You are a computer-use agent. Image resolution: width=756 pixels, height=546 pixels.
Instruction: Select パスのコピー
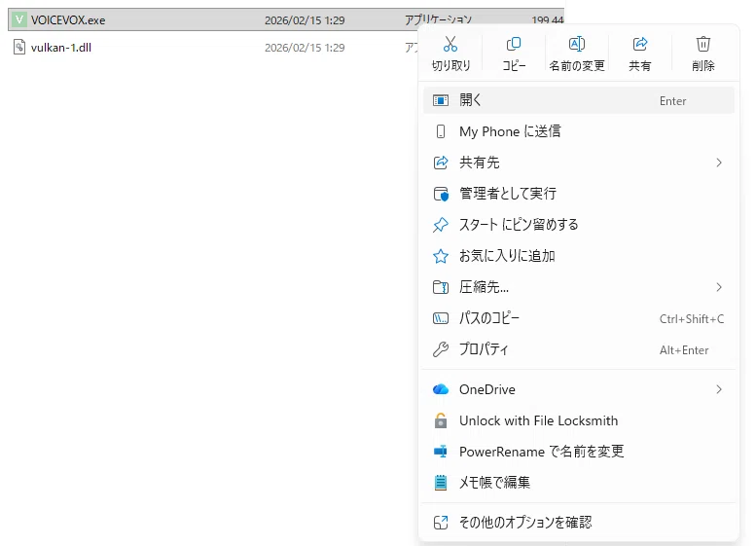579,318
